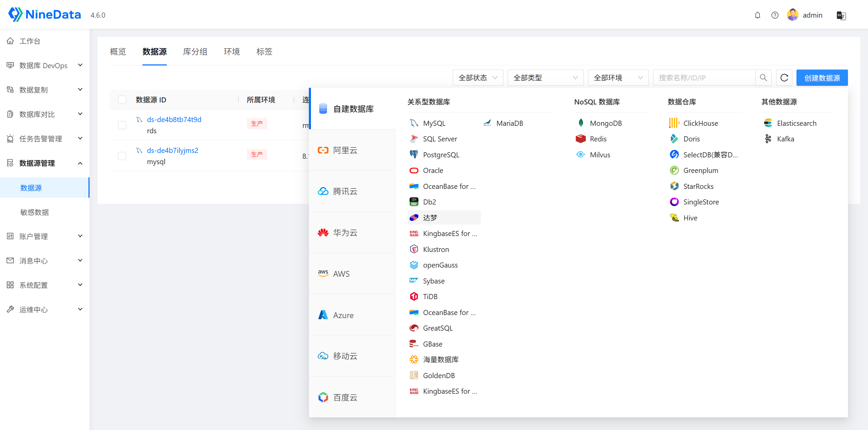The image size is (868, 430).
Task: Choose the Klustron icon
Action: [x=414, y=249]
